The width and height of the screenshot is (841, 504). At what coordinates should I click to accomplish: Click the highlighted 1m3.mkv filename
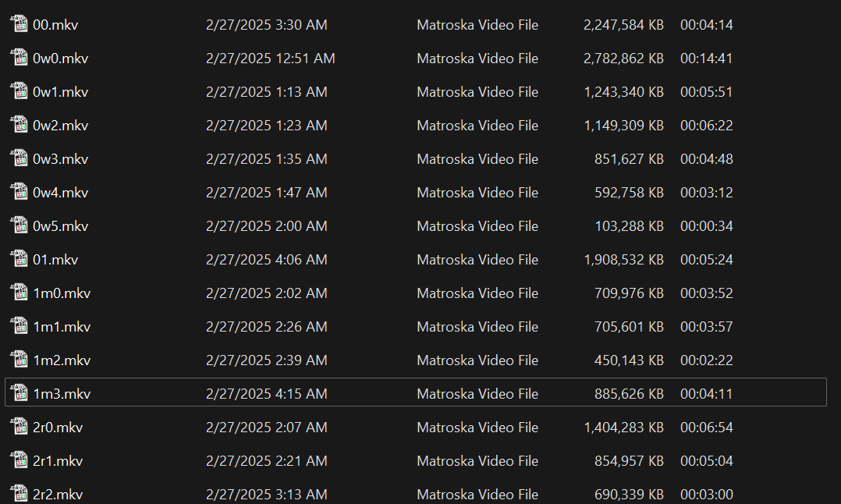(62, 394)
